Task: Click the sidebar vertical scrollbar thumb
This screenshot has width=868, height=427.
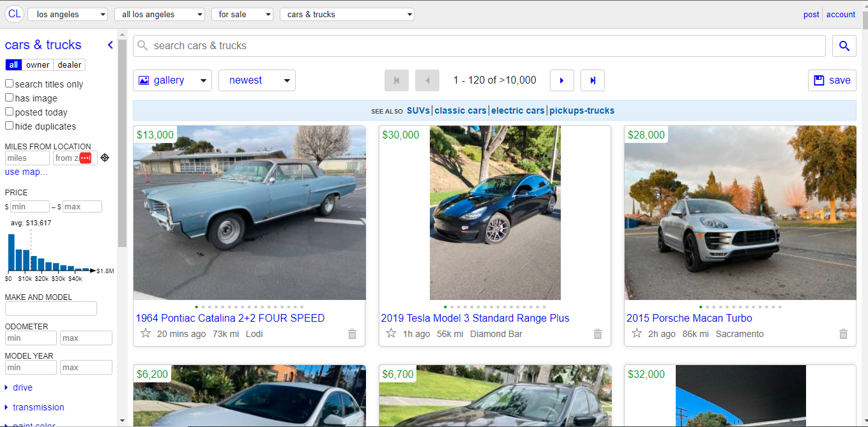Action: pos(123,144)
